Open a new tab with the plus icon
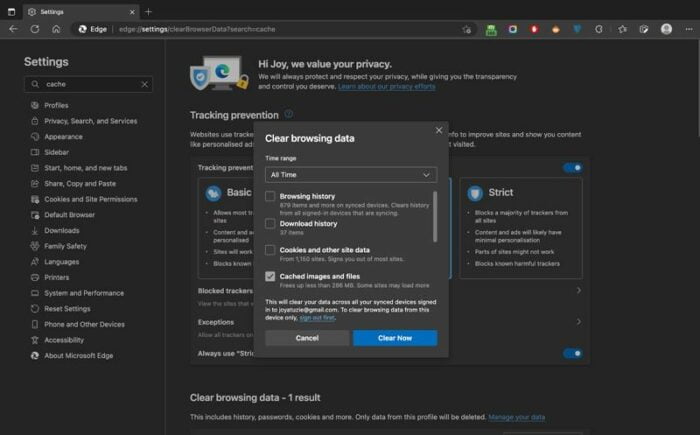 [149, 12]
